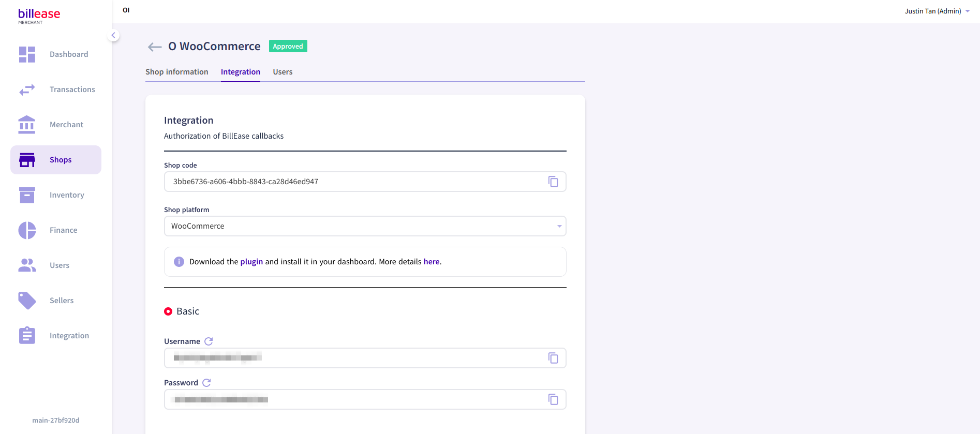
Task: Copy the Password value
Action: 553,399
